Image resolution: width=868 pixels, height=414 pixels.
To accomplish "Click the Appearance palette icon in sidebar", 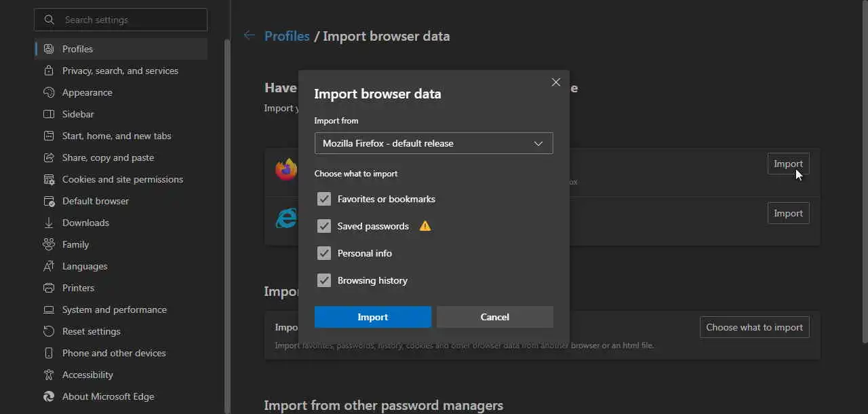I will 49,92.
